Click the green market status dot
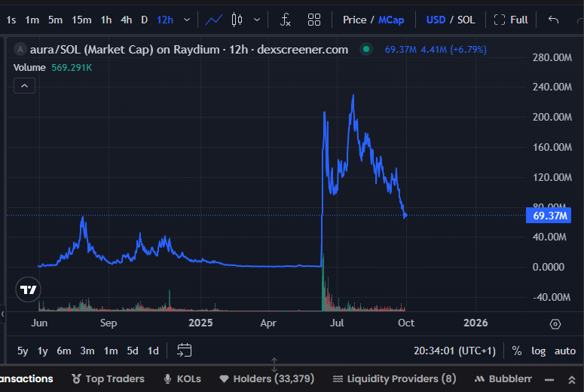The width and height of the screenshot is (584, 392). tap(366, 49)
